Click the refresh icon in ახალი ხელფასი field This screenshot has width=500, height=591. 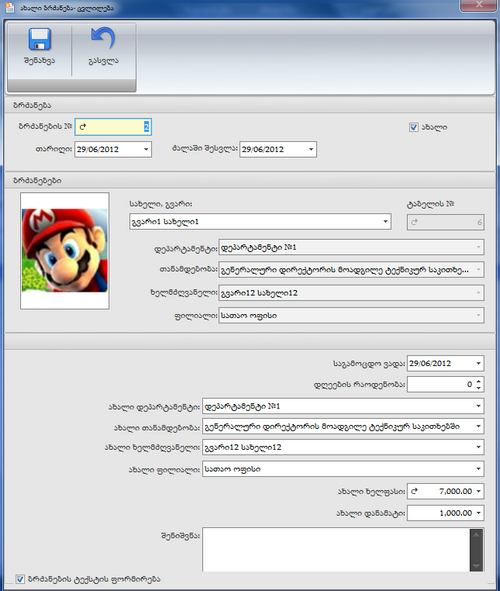414,491
